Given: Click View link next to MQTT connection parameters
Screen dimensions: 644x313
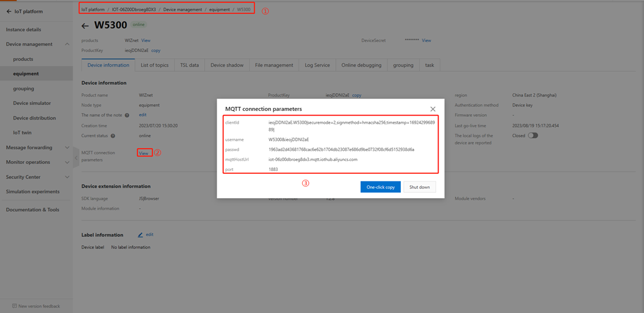Looking at the screenshot, I should tap(143, 153).
